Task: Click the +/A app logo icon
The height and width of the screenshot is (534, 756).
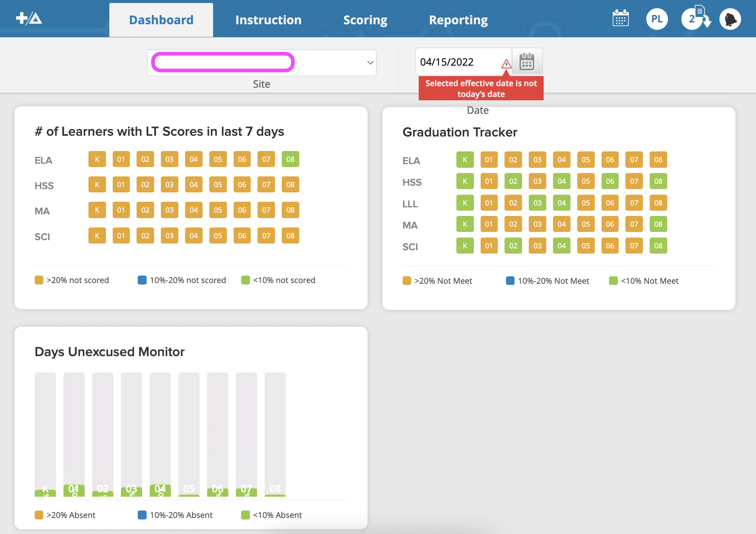Action: click(x=29, y=18)
